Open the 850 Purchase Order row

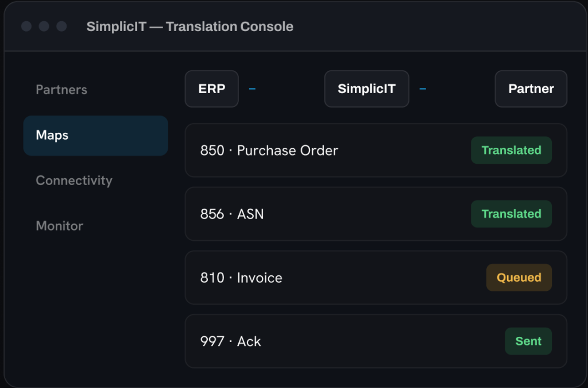(x=376, y=150)
